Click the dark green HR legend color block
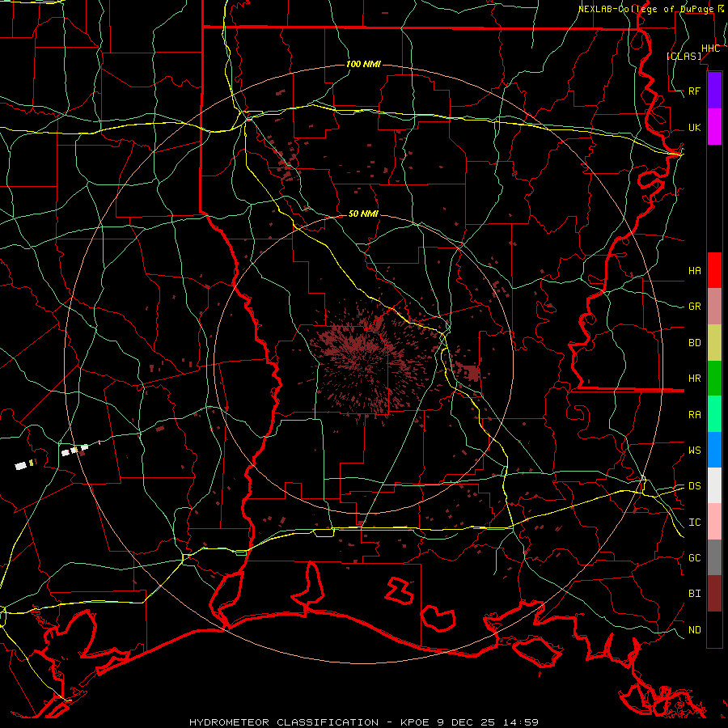Screen dimensions: 728x728 [714, 379]
